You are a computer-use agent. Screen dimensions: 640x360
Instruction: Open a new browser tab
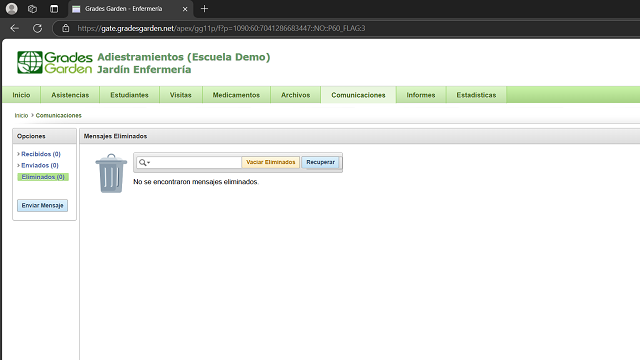tap(204, 9)
